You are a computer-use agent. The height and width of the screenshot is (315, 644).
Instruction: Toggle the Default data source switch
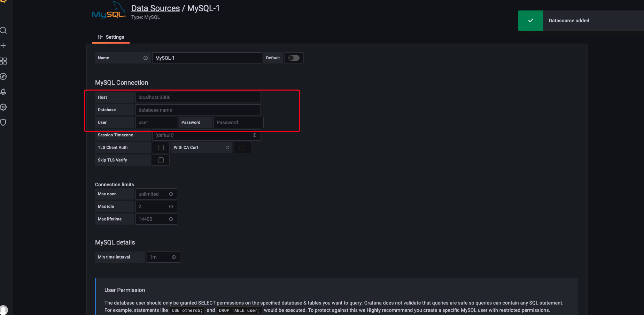tap(294, 58)
